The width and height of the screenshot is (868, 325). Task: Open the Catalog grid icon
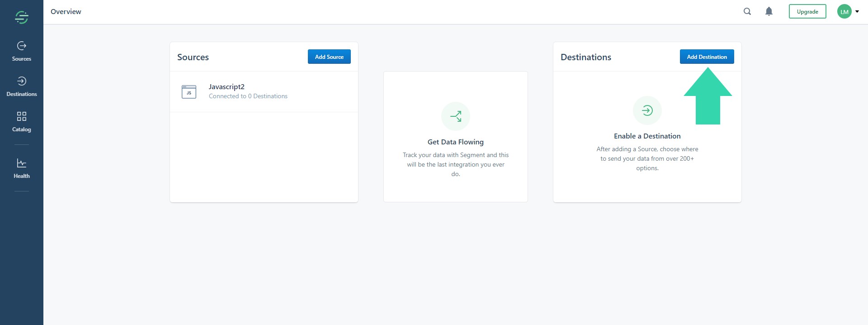tap(21, 116)
